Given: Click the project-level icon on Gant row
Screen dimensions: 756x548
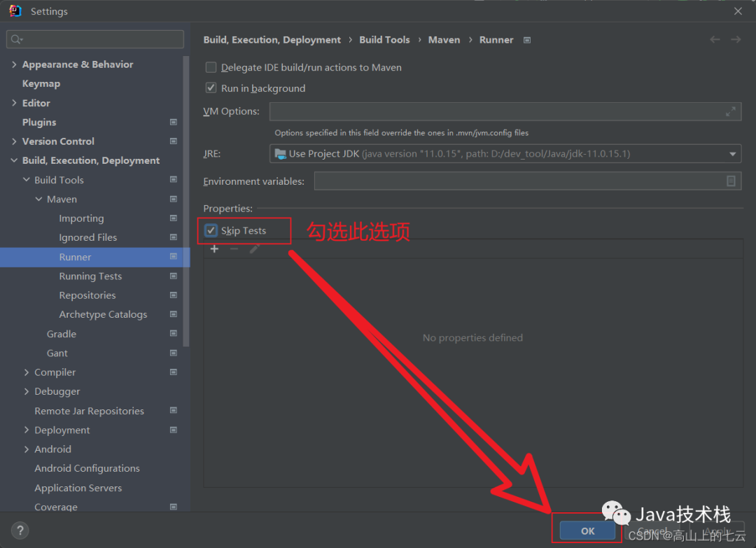Looking at the screenshot, I should tap(174, 353).
